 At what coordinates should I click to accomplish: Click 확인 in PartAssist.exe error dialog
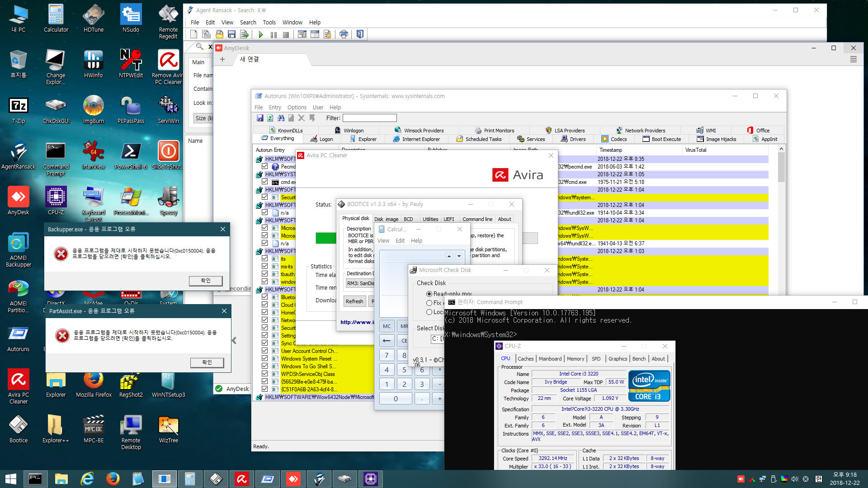tap(207, 362)
